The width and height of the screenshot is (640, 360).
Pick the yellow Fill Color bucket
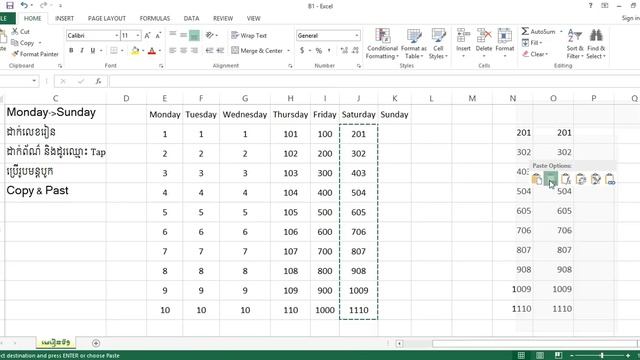[x=135, y=51]
